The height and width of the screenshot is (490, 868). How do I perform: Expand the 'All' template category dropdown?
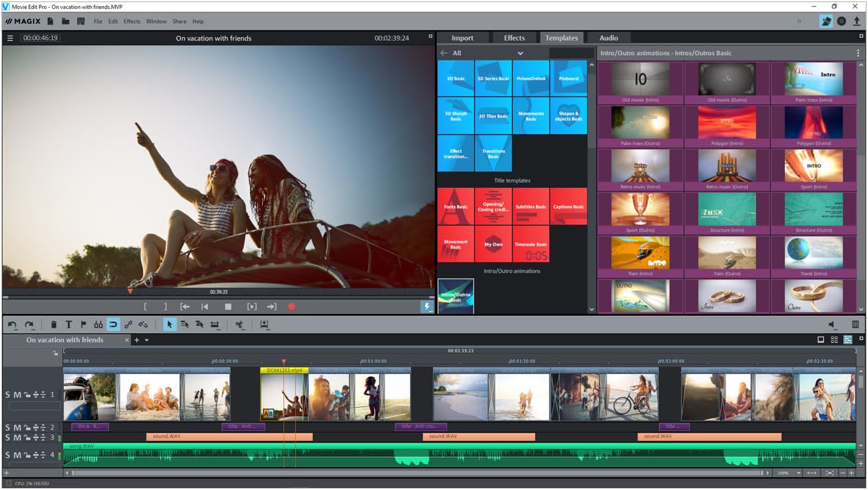520,53
